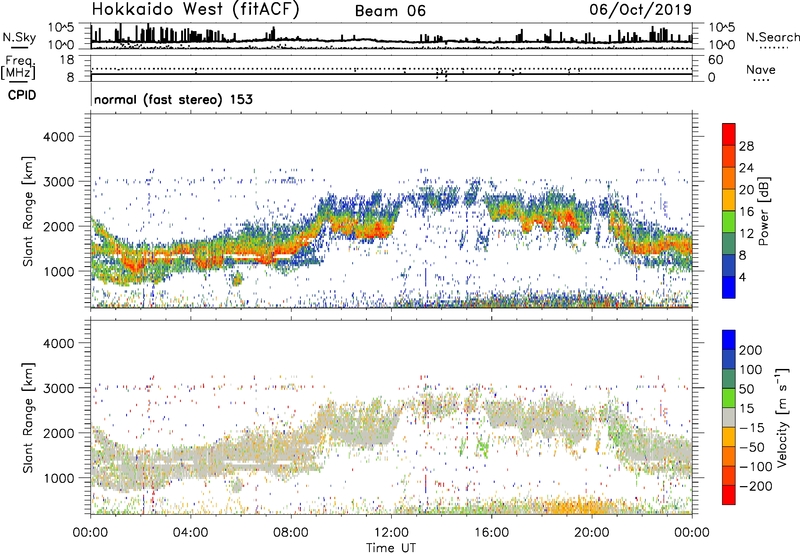Click the '-200' velocity colorbar tick

pos(756,486)
